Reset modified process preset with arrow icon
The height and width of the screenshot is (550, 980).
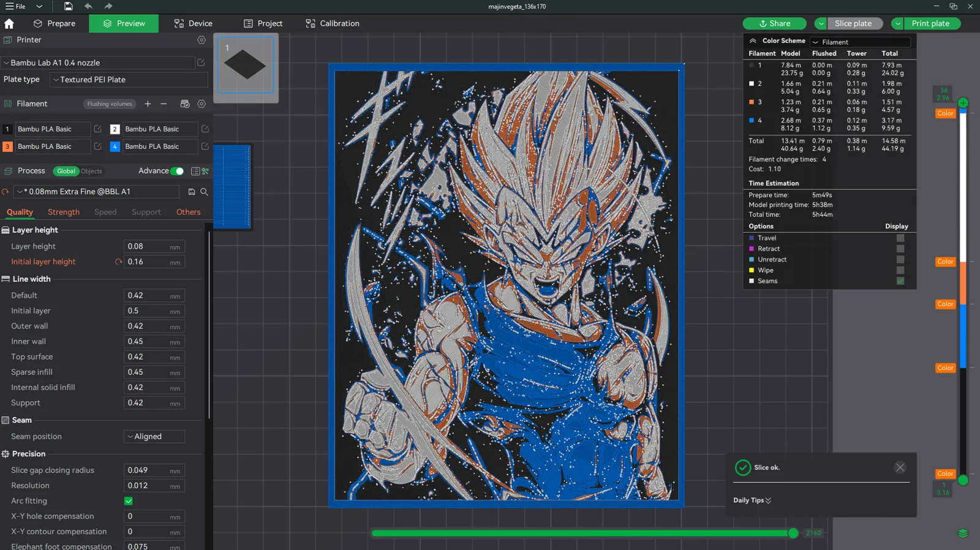6,192
